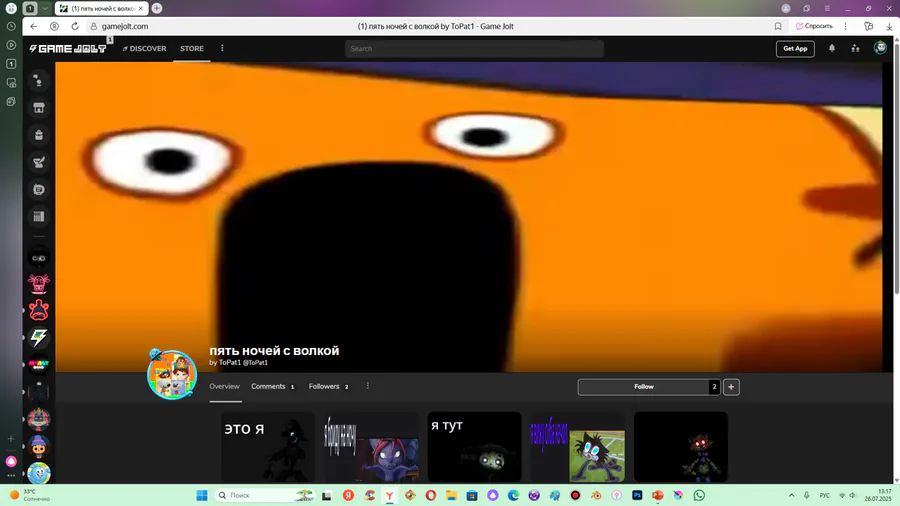Close the current browser tab
The height and width of the screenshot is (506, 900).
pyautogui.click(x=141, y=9)
